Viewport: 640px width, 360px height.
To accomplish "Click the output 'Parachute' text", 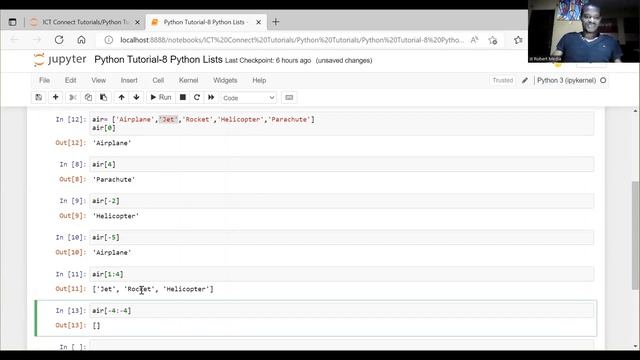I will tap(114, 180).
